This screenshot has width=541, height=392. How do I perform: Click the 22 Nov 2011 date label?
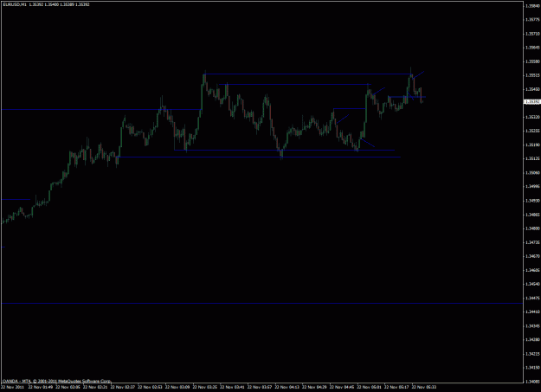coord(12,387)
